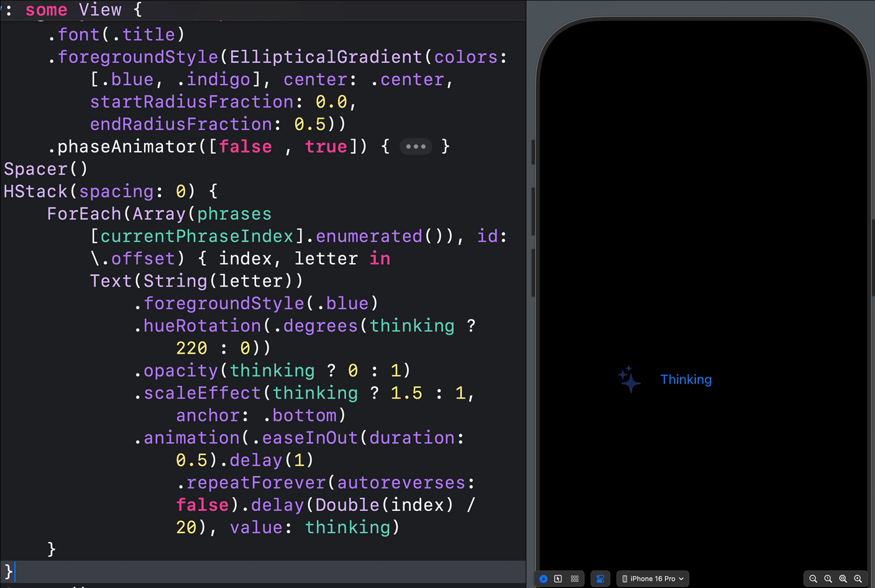Click '.scaleEffect' modifier in the code
The height and width of the screenshot is (588, 875).
[x=198, y=393]
